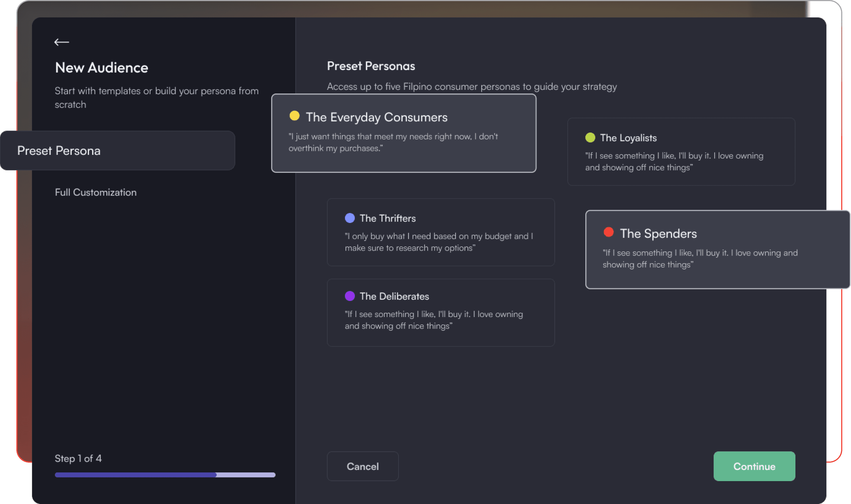Click the Preset Personas heading

tap(371, 66)
